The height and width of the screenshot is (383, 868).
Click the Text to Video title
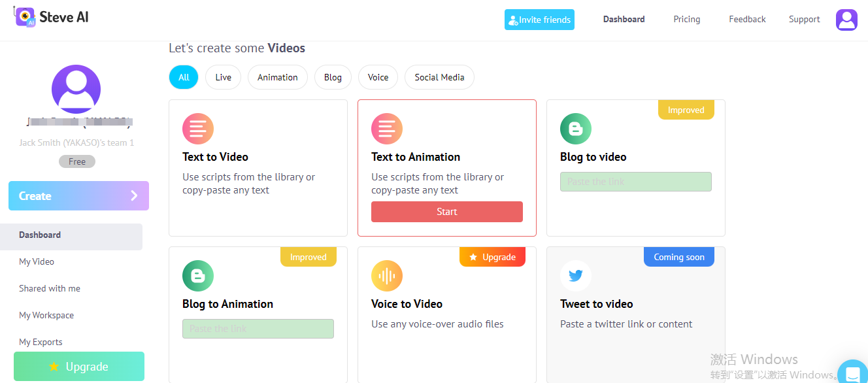point(215,157)
